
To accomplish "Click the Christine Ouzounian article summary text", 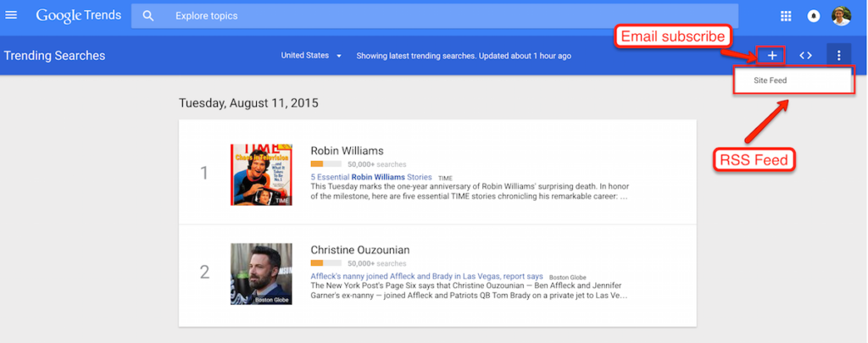I will click(x=470, y=290).
